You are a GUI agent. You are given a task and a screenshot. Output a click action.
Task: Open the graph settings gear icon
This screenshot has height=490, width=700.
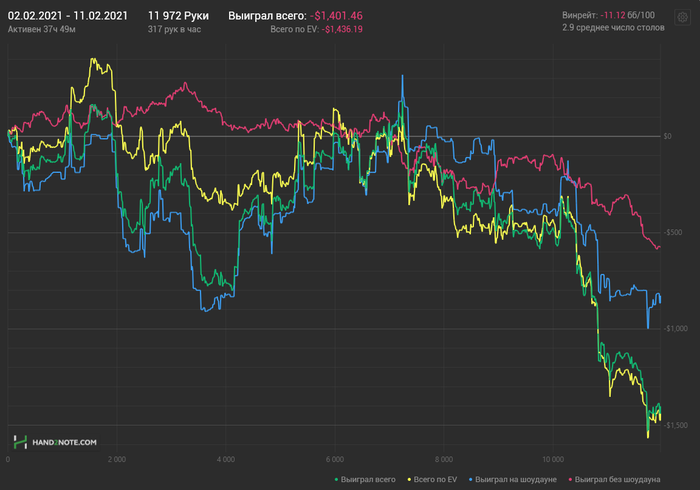pyautogui.click(x=682, y=17)
